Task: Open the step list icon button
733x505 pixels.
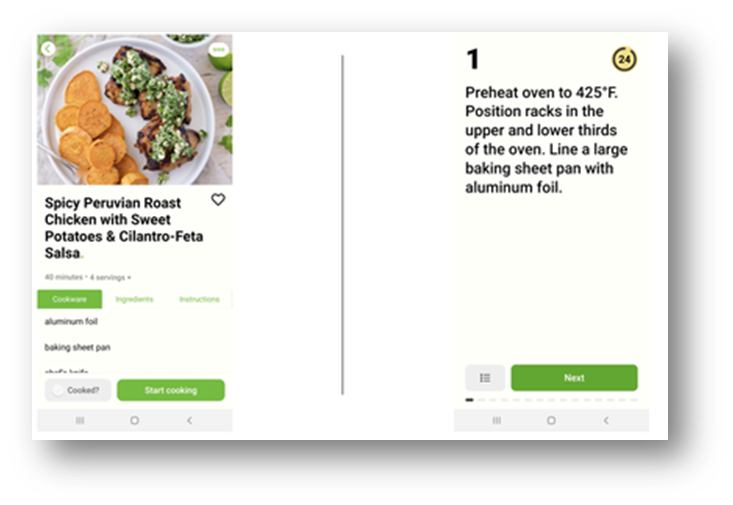Action: 485,378
